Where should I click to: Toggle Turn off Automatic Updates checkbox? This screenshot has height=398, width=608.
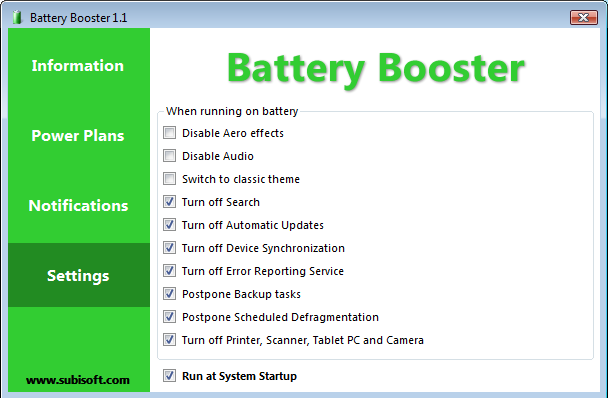click(169, 225)
